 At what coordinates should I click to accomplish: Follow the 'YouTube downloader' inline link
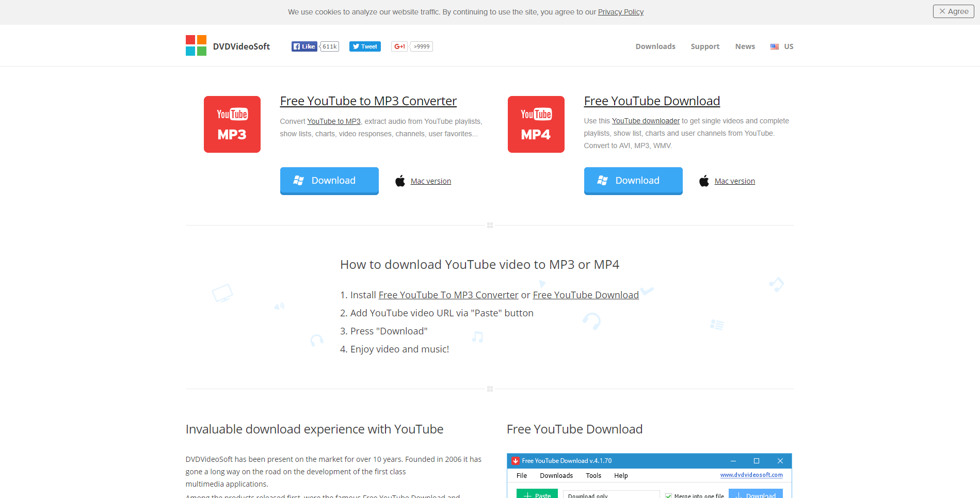point(646,121)
